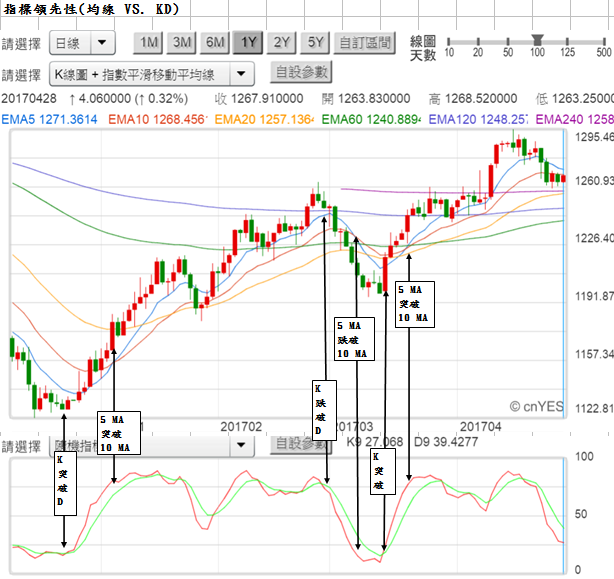Click the EMA20 legend value

[x=264, y=119]
